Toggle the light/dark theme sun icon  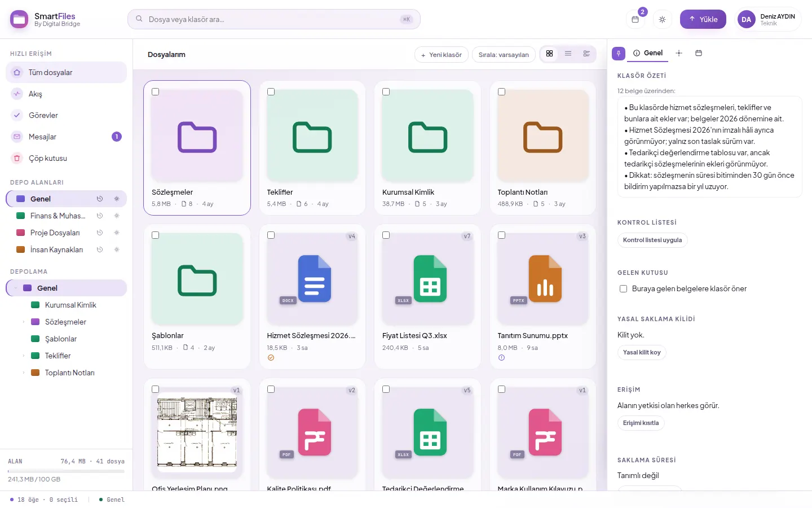tap(662, 19)
